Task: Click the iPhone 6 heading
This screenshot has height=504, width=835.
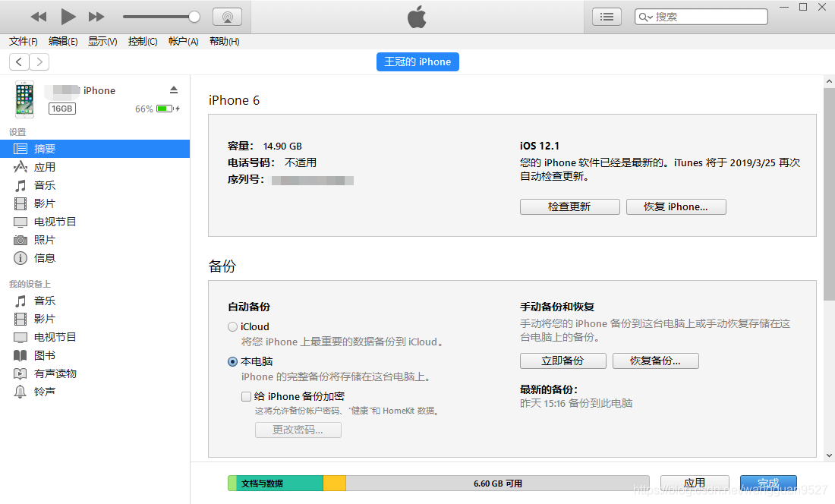Action: coord(235,101)
